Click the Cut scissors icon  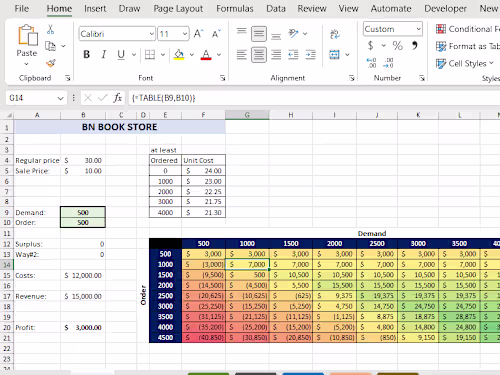50,29
